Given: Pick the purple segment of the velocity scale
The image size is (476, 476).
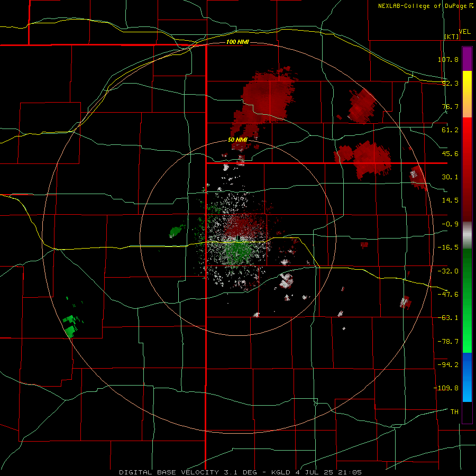Looking at the screenshot, I should (x=467, y=59).
